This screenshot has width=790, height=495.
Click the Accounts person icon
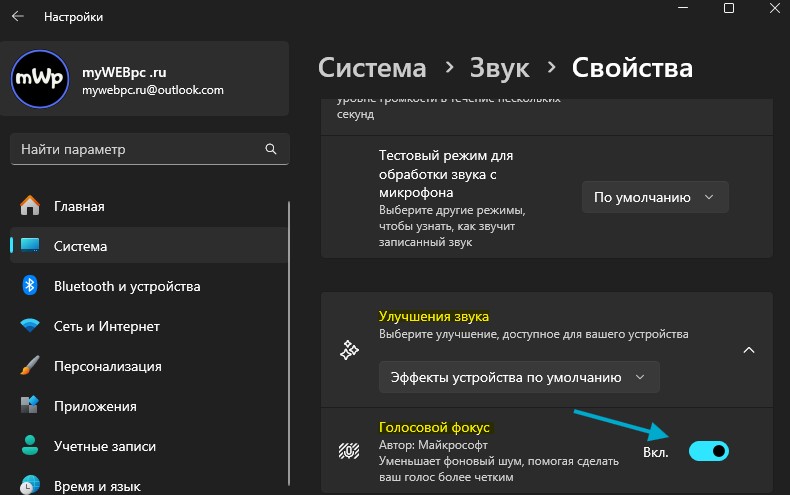30,446
